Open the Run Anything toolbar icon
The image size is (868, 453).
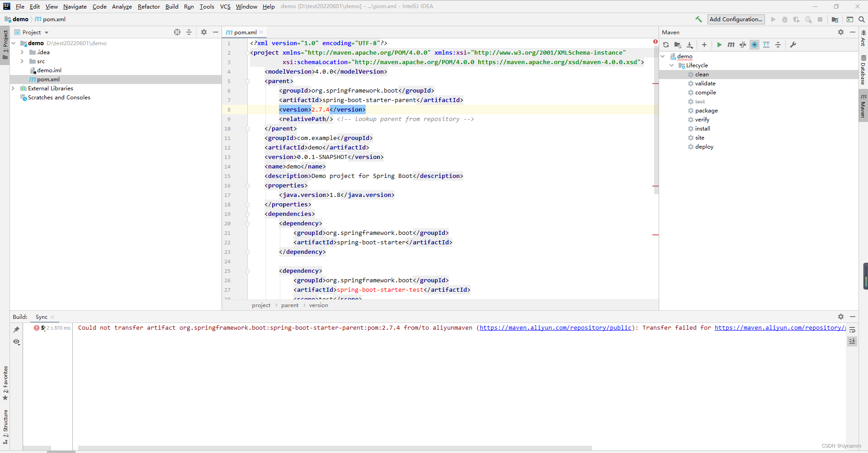click(850, 19)
